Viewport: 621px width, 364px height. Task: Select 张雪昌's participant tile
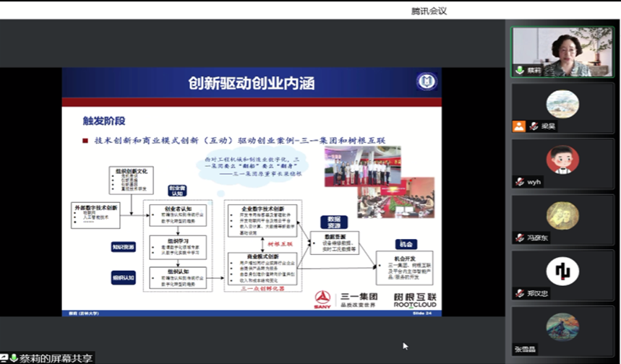562,331
